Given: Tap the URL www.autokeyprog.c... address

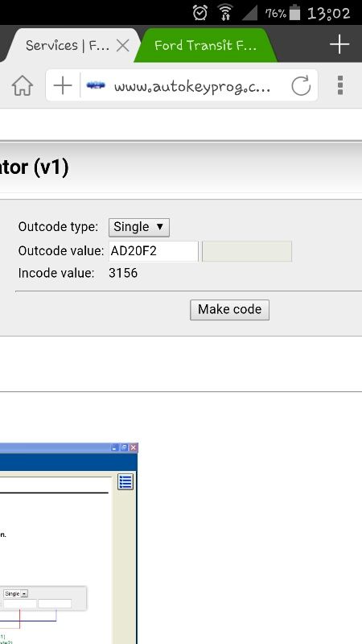Looking at the screenshot, I should (192, 86).
